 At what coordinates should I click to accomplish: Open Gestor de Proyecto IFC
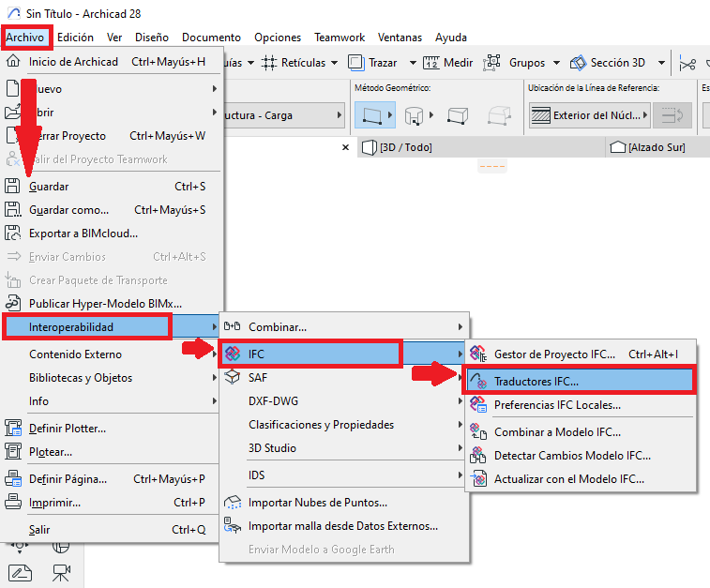pyautogui.click(x=554, y=354)
